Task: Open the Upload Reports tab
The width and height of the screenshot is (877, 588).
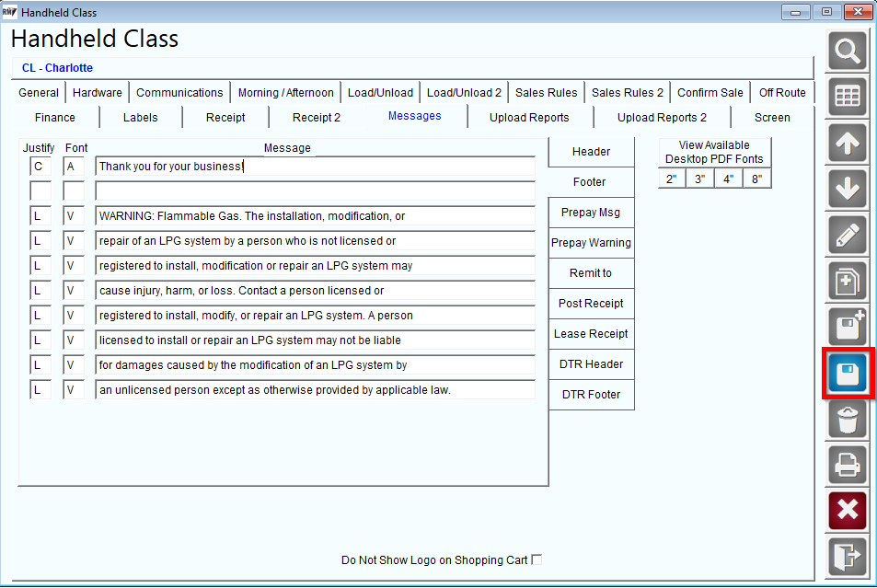Action: tap(529, 118)
